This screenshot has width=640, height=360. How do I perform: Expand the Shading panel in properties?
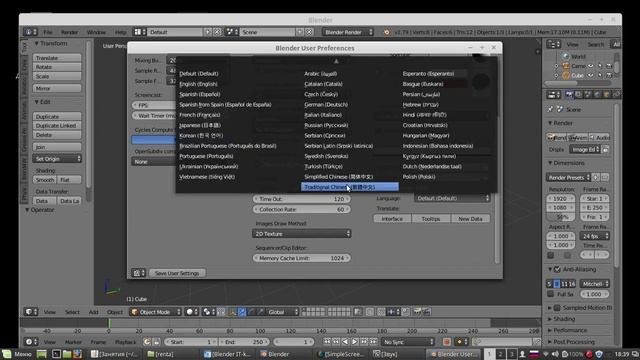click(x=564, y=319)
